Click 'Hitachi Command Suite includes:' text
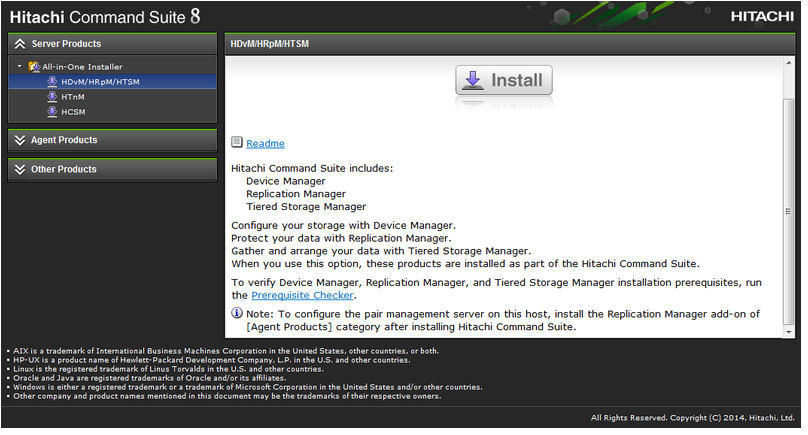 (x=312, y=169)
